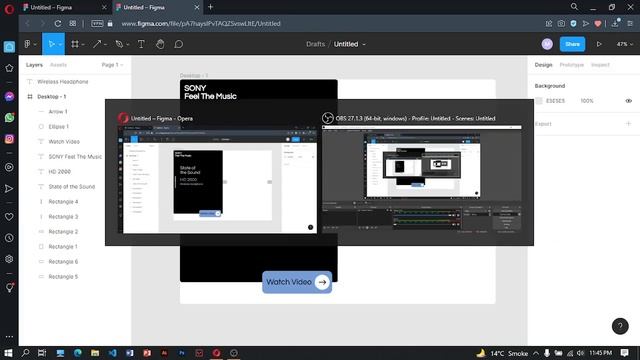This screenshot has width=640, height=360.
Task: Click the background color swatch E5E5E5
Action: pos(539,101)
